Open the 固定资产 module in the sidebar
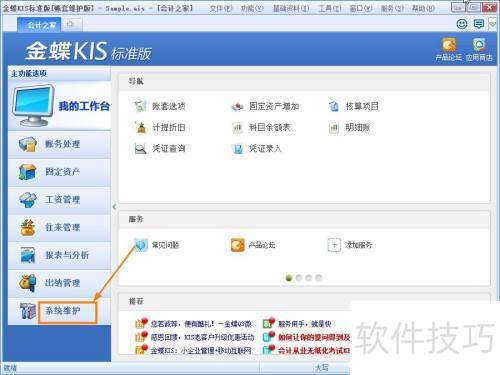The width and height of the screenshot is (500, 375). 60,172
